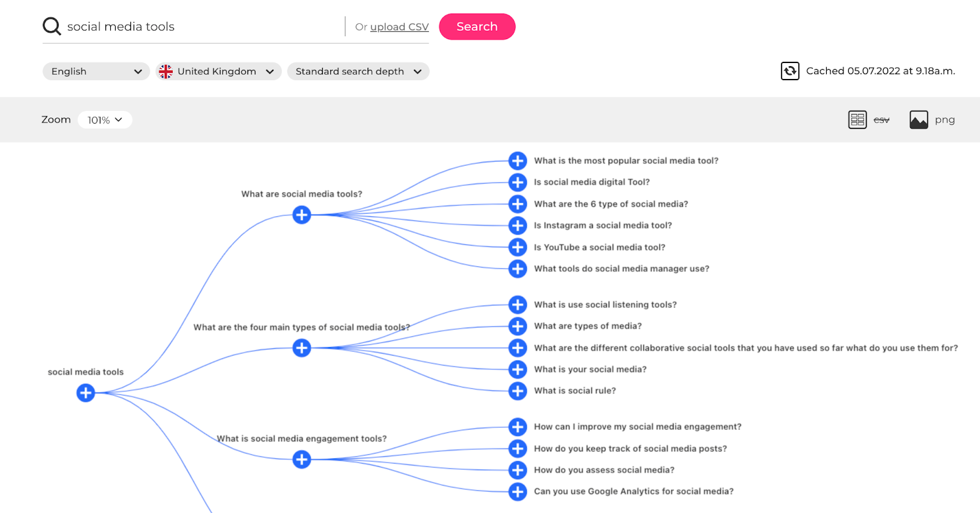
Task: Expand the root 'social media tools' plus node
Action: (x=86, y=393)
